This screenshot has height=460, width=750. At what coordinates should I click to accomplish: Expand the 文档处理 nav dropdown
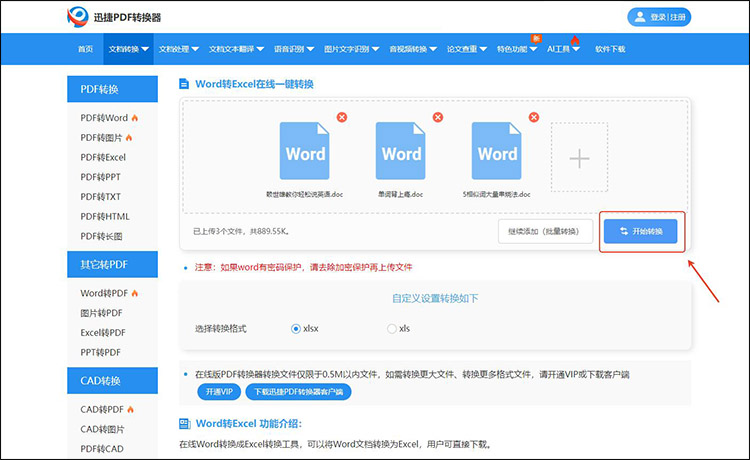coord(178,49)
